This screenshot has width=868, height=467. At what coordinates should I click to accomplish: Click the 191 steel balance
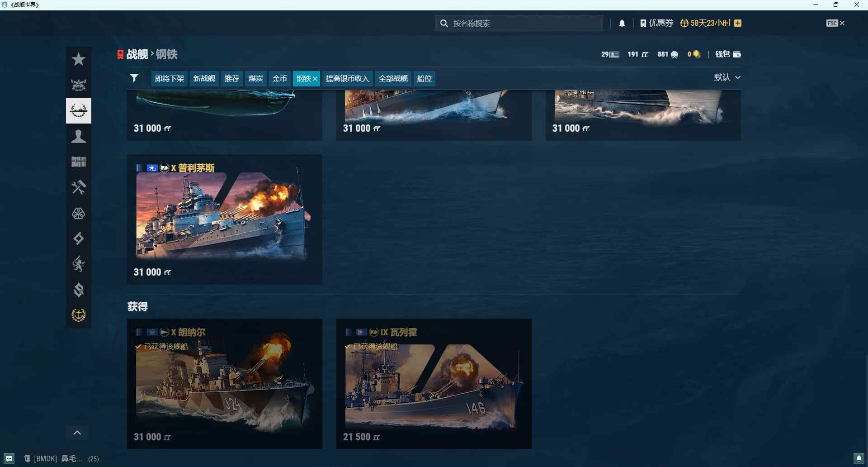pyautogui.click(x=638, y=54)
